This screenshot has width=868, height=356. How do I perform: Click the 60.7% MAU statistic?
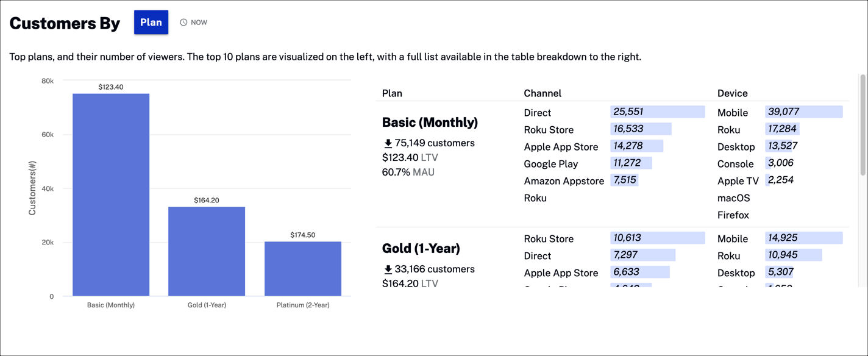pos(408,171)
